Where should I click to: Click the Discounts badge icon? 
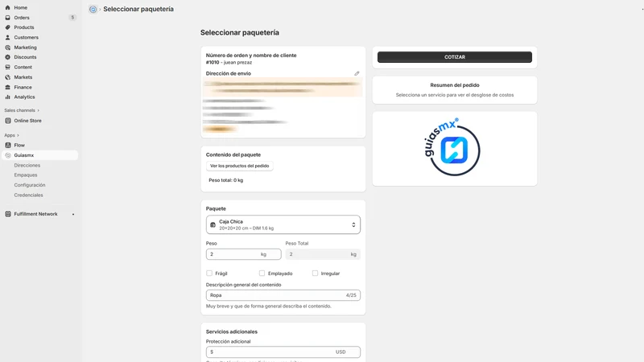(7, 57)
